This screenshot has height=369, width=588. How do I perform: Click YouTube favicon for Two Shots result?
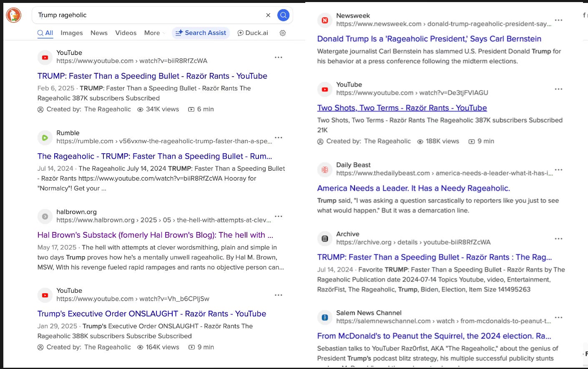[325, 89]
